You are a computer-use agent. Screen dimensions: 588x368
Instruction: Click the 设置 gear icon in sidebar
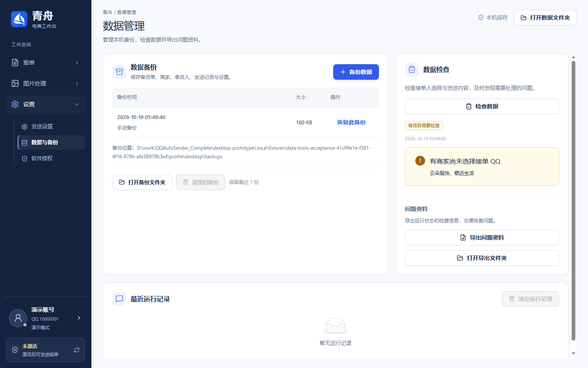(15, 104)
